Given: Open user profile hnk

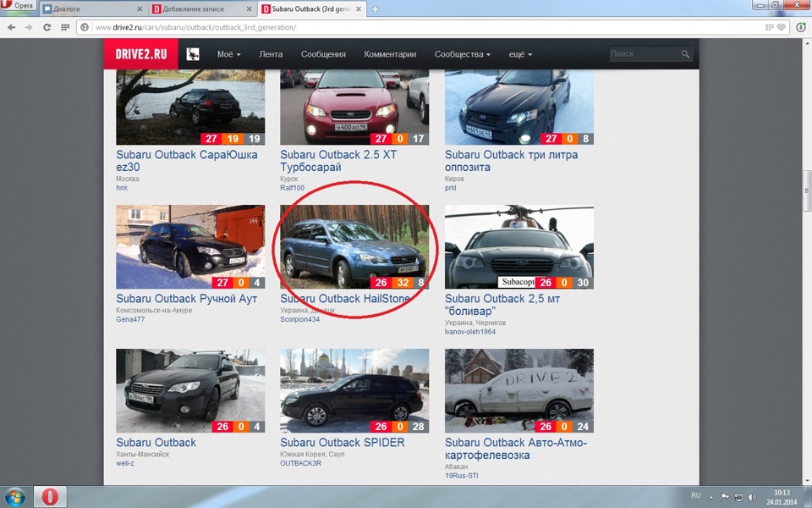Looking at the screenshot, I should point(122,188).
